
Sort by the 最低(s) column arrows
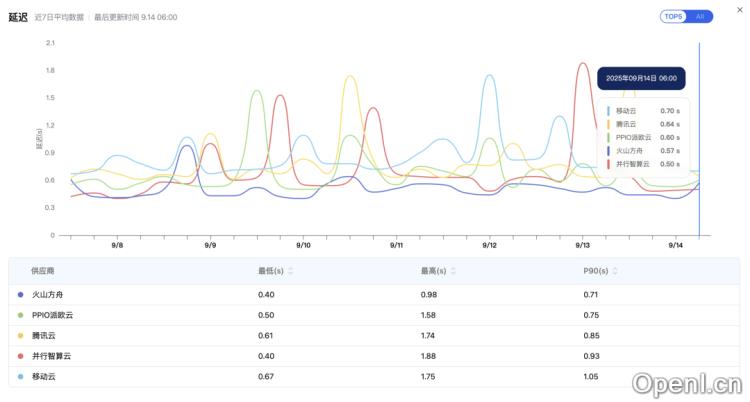click(290, 271)
